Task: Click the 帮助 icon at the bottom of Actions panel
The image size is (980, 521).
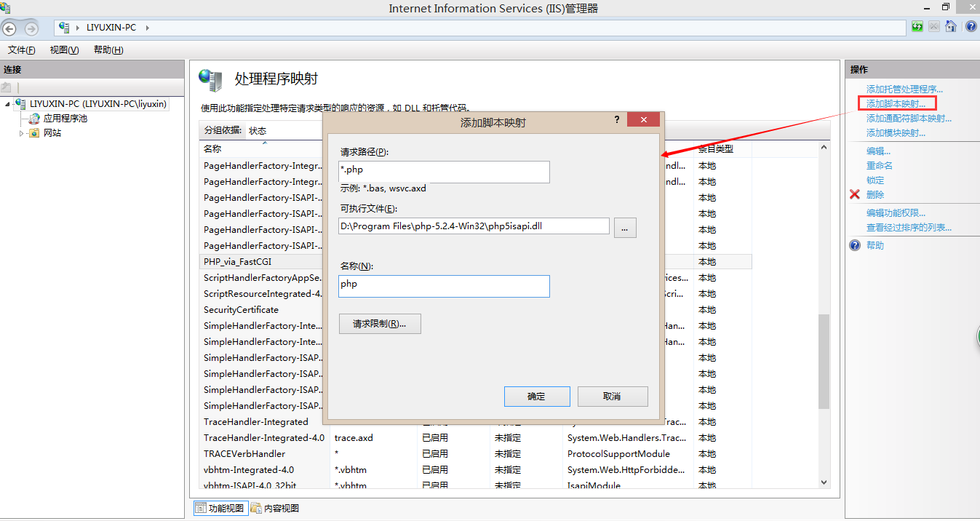Action: pos(854,245)
